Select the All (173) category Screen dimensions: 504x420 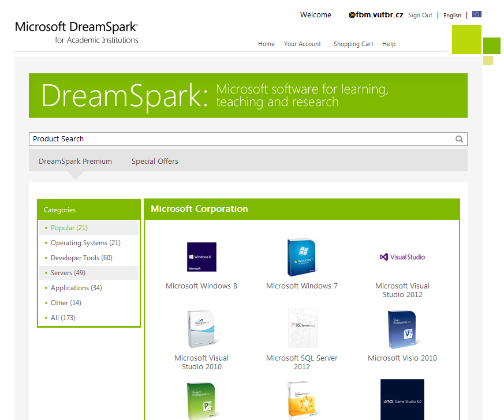tap(89, 317)
